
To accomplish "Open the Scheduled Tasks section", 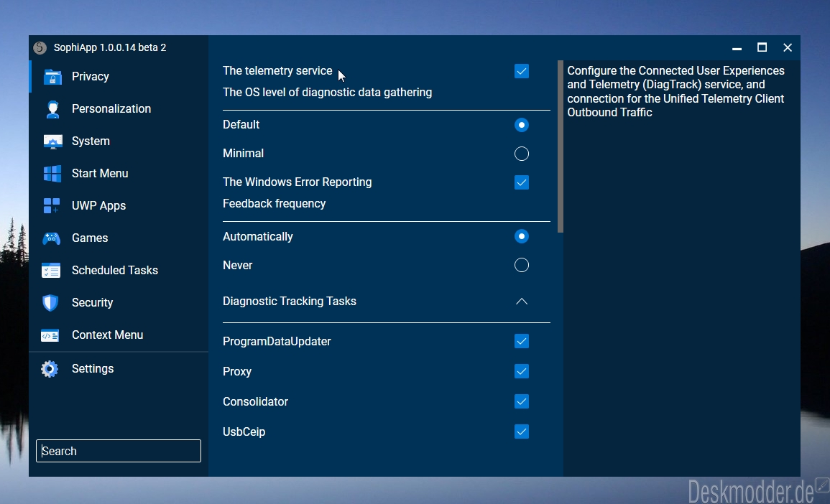I will pyautogui.click(x=119, y=270).
